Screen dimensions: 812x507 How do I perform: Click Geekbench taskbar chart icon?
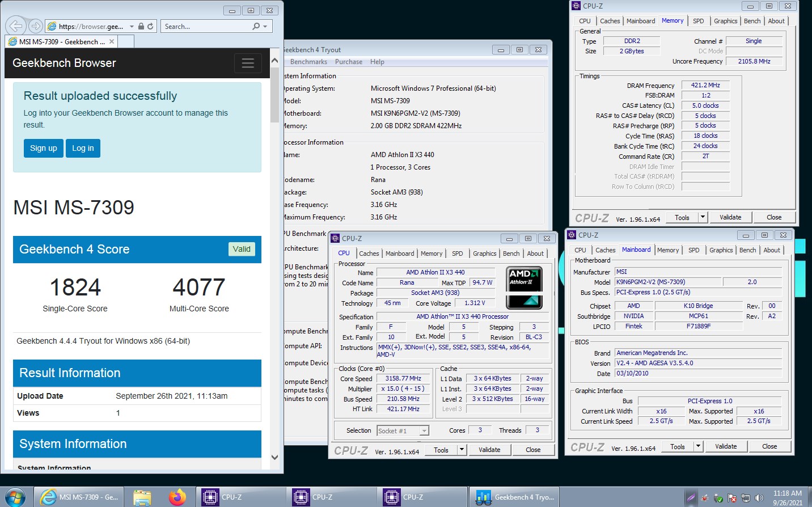(483, 497)
